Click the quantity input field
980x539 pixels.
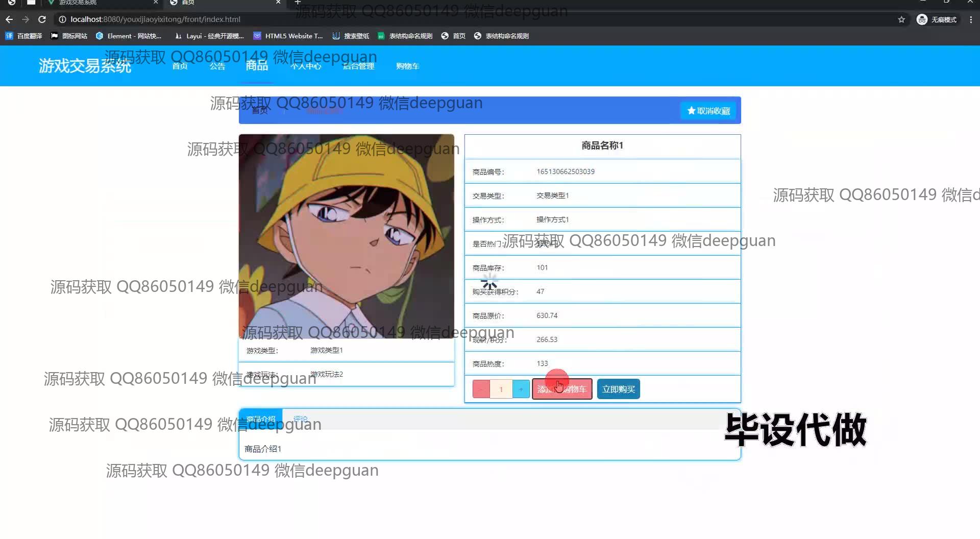tap(501, 389)
